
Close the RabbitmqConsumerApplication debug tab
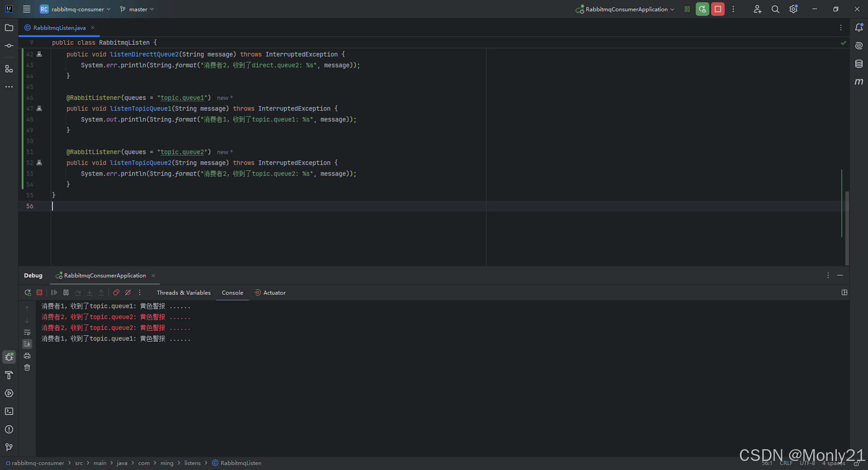pos(153,276)
